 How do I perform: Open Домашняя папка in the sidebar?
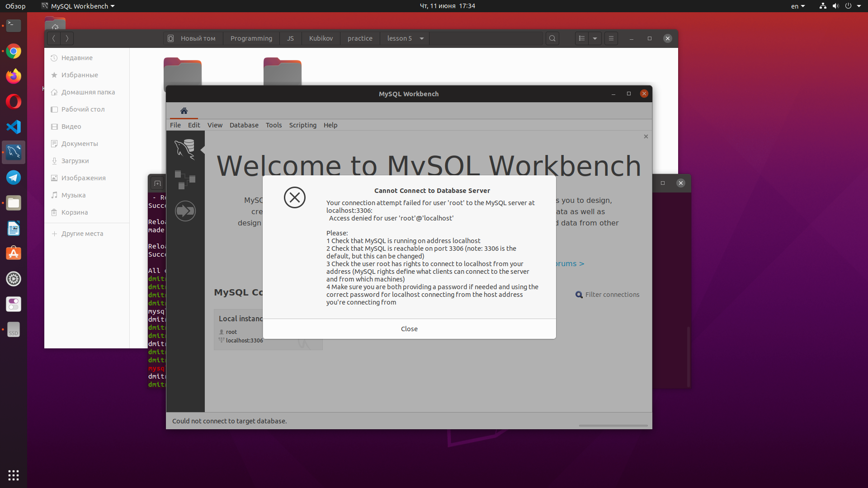point(87,92)
